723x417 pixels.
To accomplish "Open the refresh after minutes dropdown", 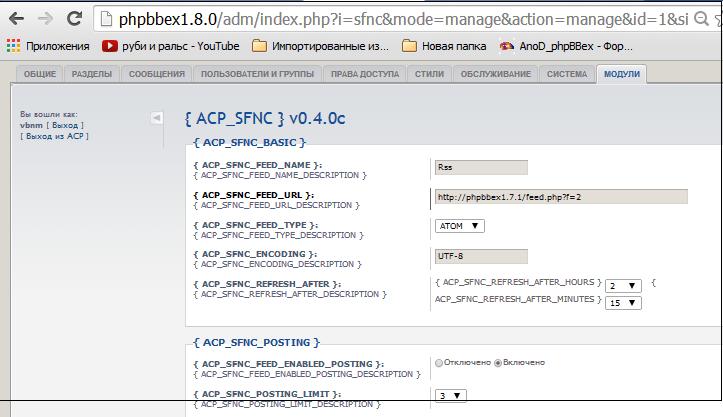I will [623, 302].
